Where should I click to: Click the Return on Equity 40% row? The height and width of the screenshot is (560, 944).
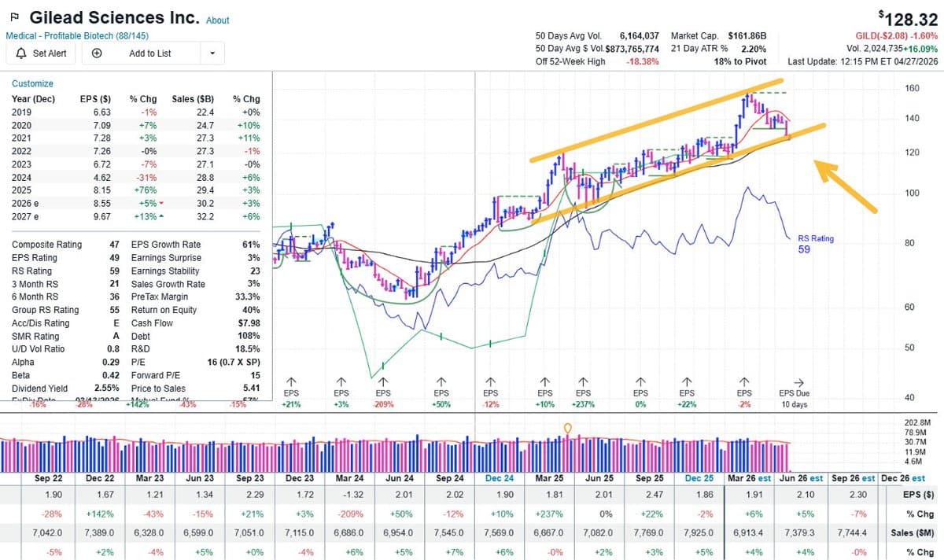(196, 310)
